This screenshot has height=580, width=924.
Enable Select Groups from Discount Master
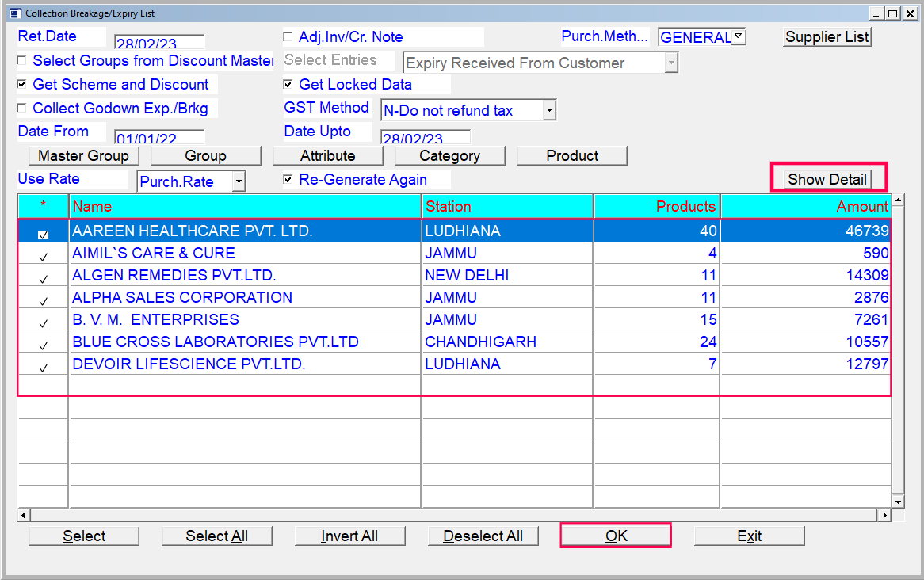22,61
